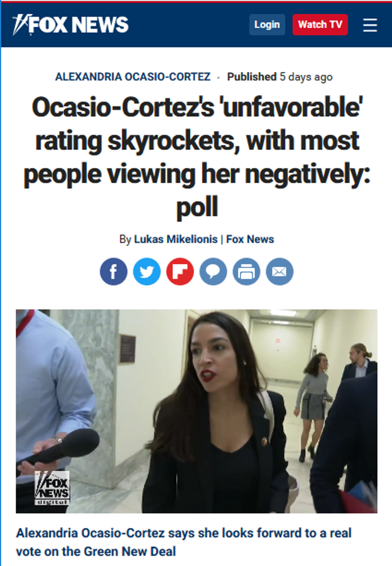392x566 pixels.
Task: Click the Fox News logo
Action: tap(70, 25)
